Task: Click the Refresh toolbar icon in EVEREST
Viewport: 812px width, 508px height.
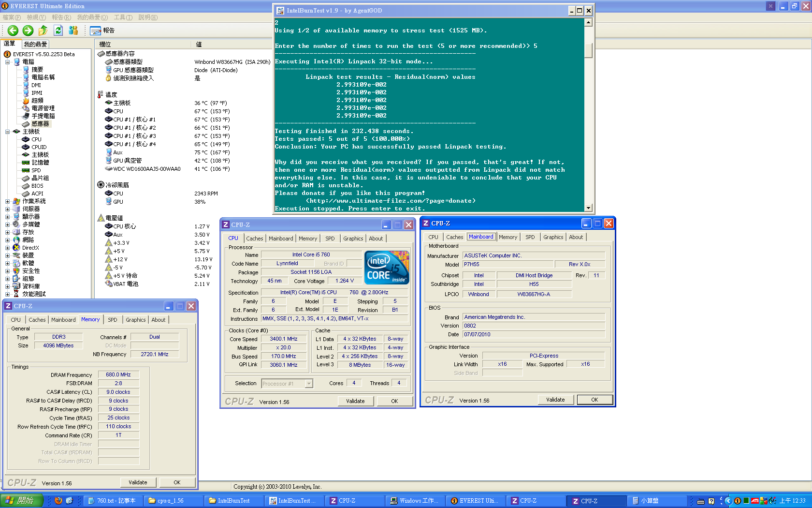Action: (58, 30)
